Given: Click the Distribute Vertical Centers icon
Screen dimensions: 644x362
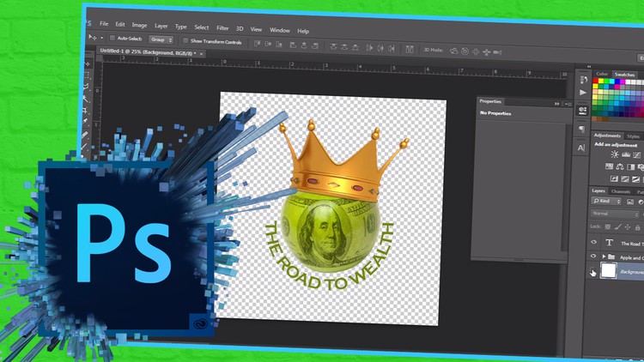Looking at the screenshot, I should (x=344, y=47).
